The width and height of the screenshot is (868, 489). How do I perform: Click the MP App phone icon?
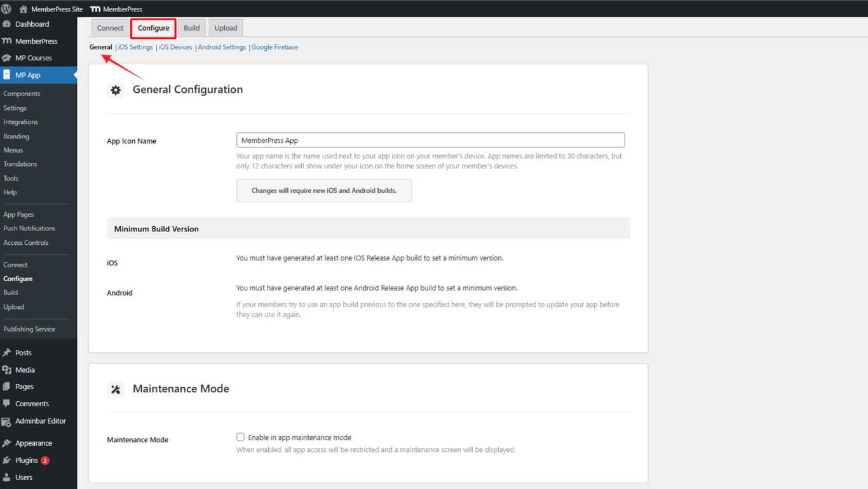tap(7, 75)
